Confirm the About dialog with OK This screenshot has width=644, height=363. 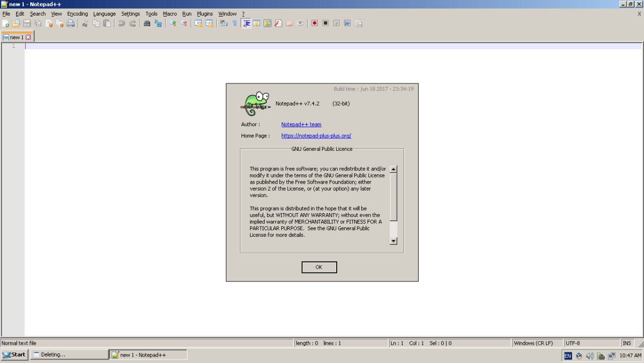coord(319,267)
